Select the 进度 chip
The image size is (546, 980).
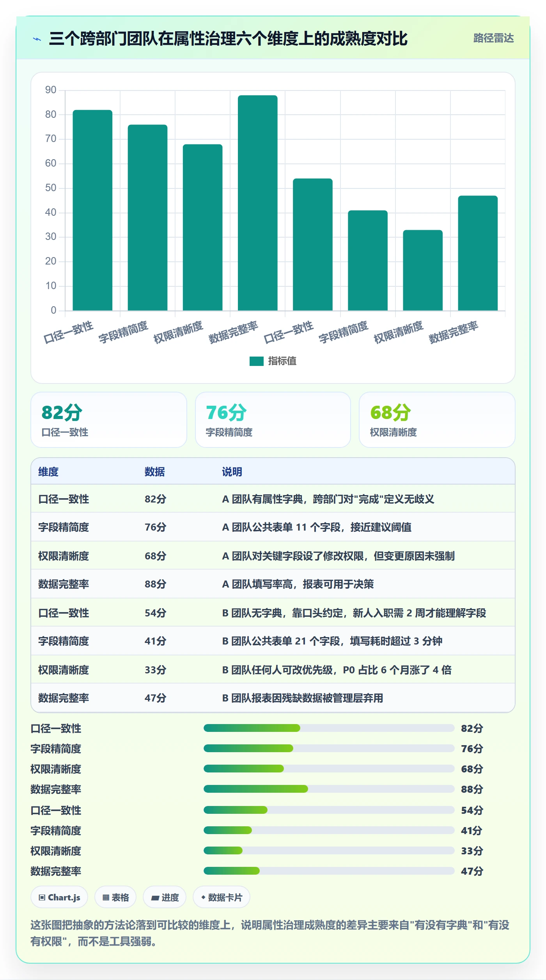pos(165,897)
